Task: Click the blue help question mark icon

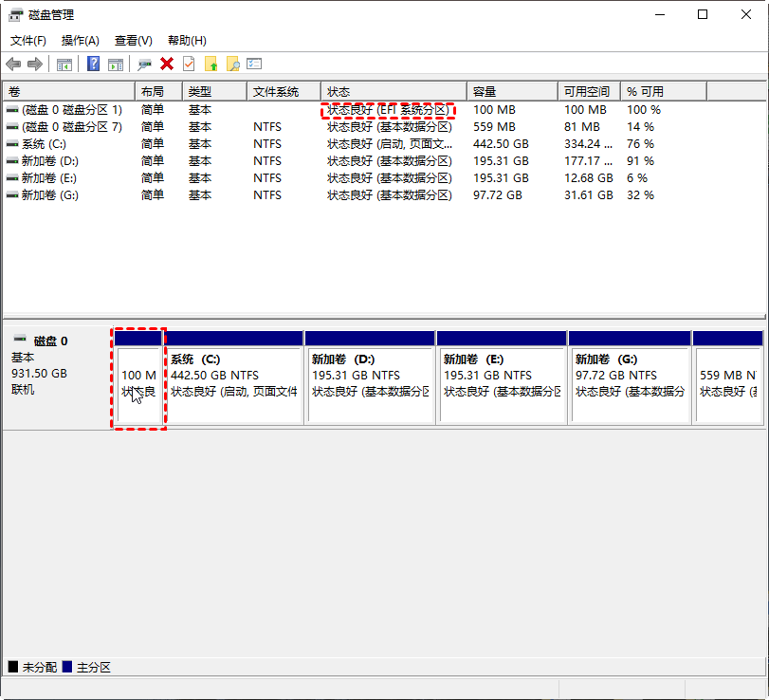Action: tap(93, 64)
